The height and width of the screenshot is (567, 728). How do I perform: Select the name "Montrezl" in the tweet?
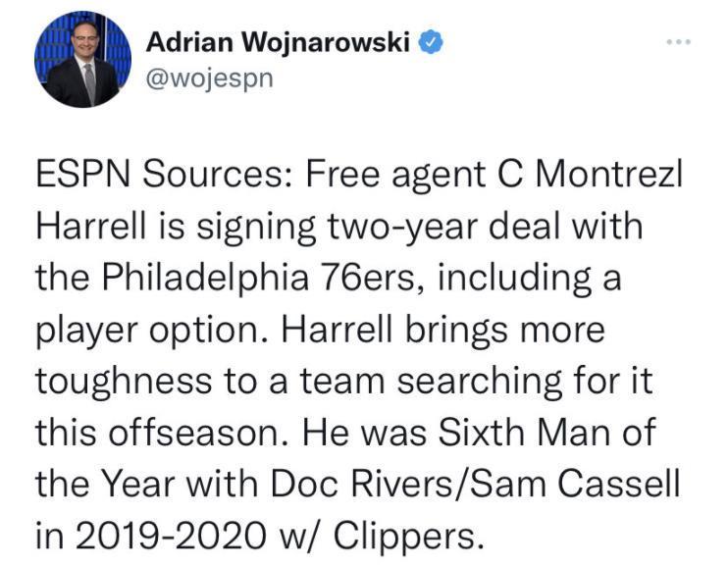click(x=609, y=175)
